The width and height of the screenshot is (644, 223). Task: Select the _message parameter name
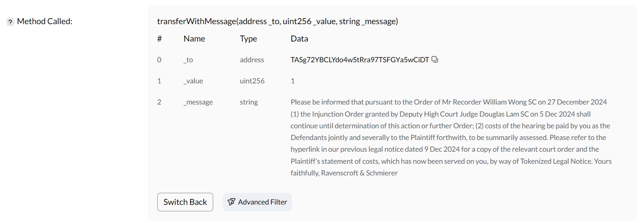(198, 102)
